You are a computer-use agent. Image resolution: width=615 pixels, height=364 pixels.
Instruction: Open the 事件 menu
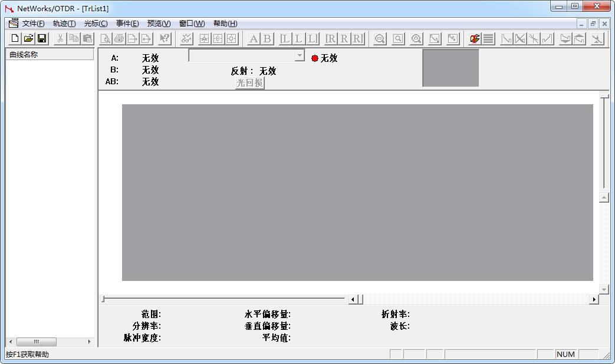127,24
